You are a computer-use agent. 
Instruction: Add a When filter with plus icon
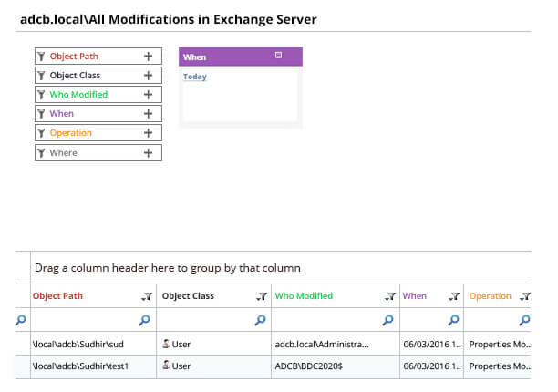coord(148,114)
